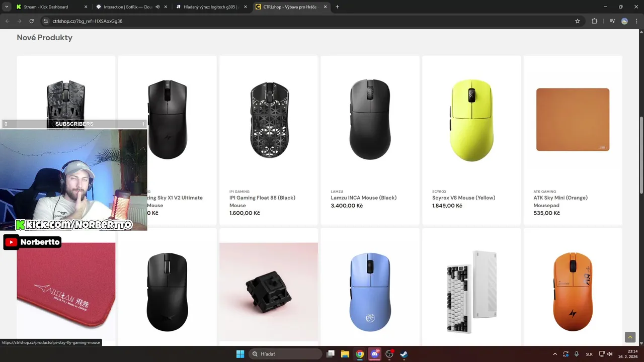Bookmark this page with the star icon
The width and height of the screenshot is (644, 362).
(x=578, y=21)
